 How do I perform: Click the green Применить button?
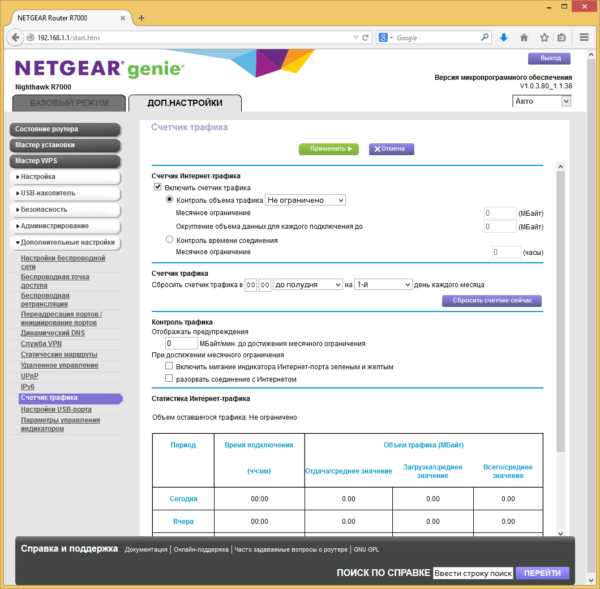click(x=329, y=149)
